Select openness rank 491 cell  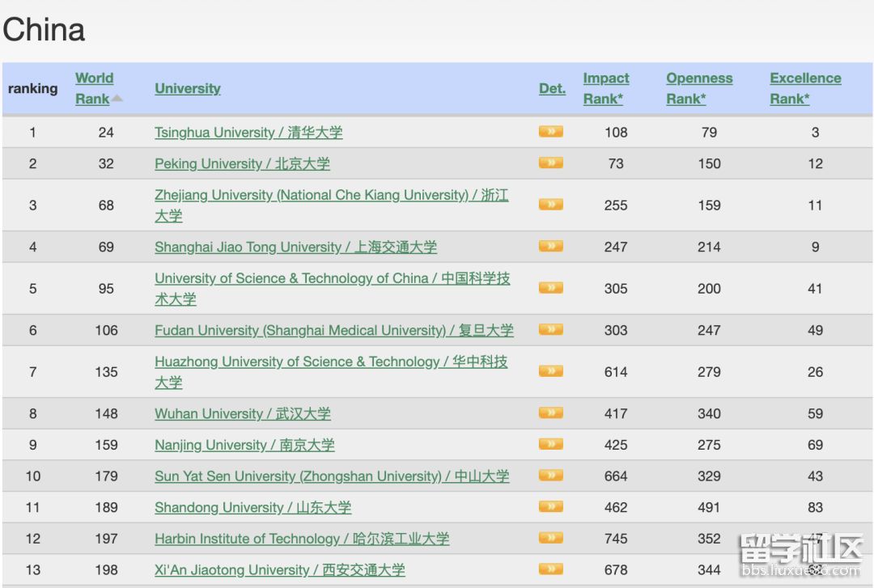tap(709, 507)
